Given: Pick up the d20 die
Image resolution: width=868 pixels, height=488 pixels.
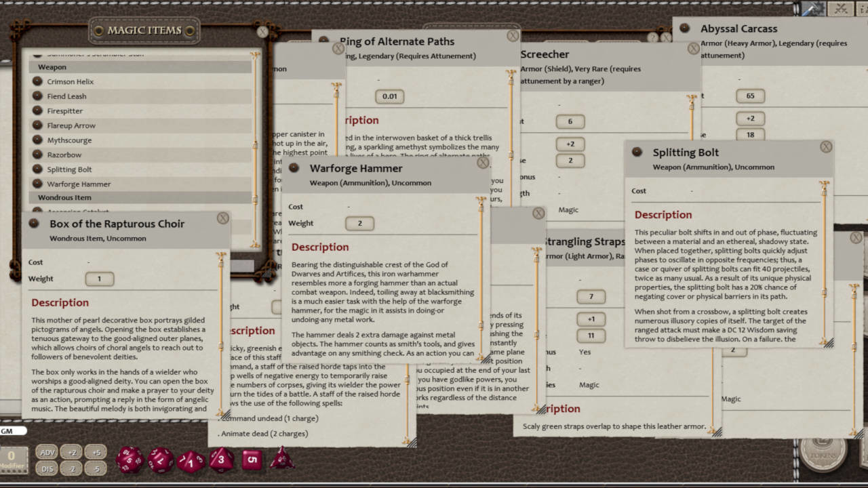Looking at the screenshot, I should [x=129, y=460].
